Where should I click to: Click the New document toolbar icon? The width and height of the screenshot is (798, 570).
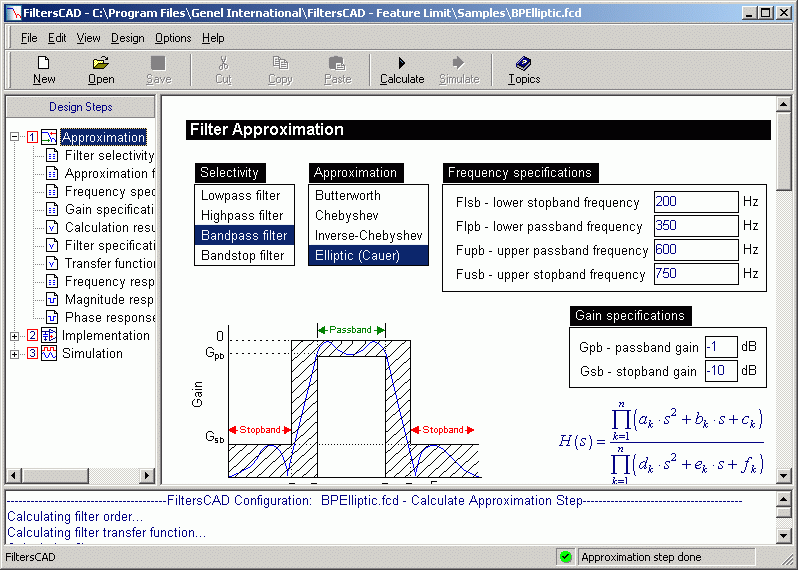coord(44,63)
